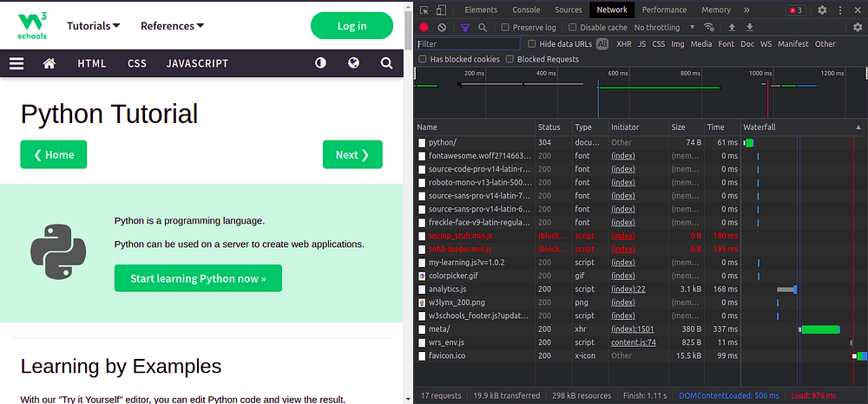Select the Img filter type
Screen dimensions: 868x404
[678, 43]
